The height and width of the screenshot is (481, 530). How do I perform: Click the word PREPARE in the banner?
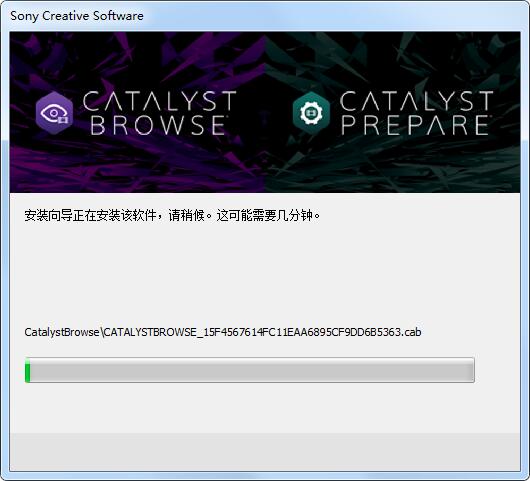pos(415,125)
